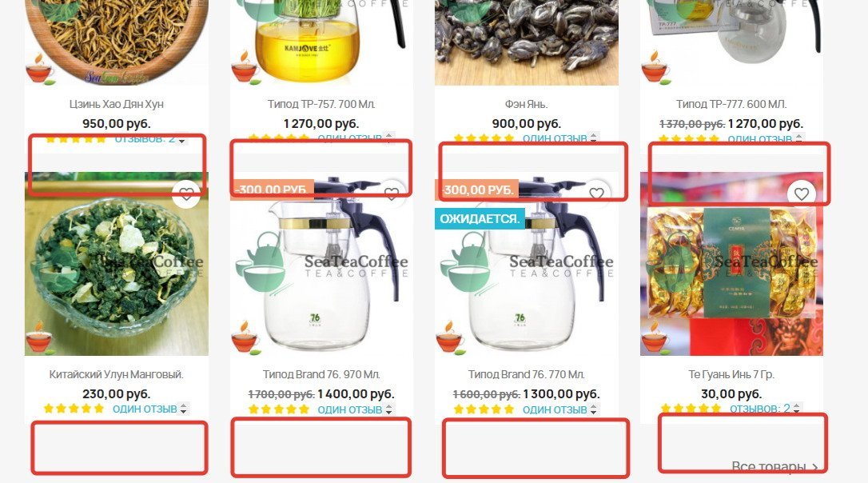Screen dimensions: 868x483
Task: Add Те Гуань Инь 7 Гр. to wishlist heart
Action: pyautogui.click(x=801, y=194)
